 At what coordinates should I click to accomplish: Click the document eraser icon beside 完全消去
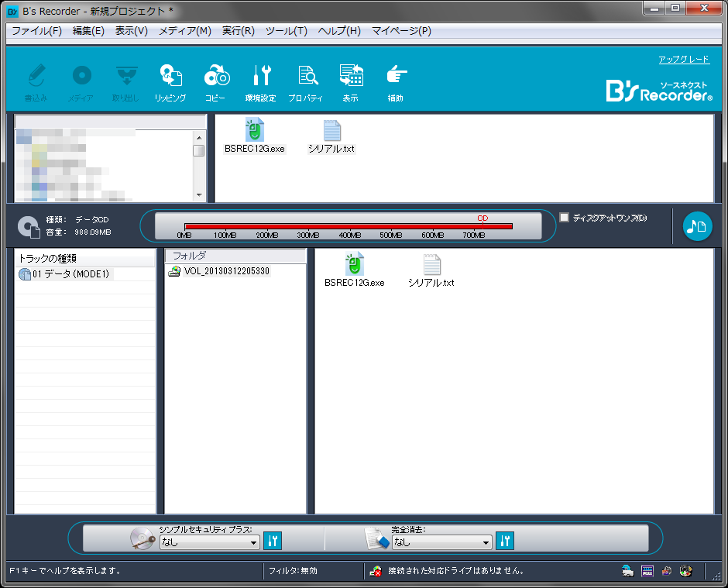point(376,538)
